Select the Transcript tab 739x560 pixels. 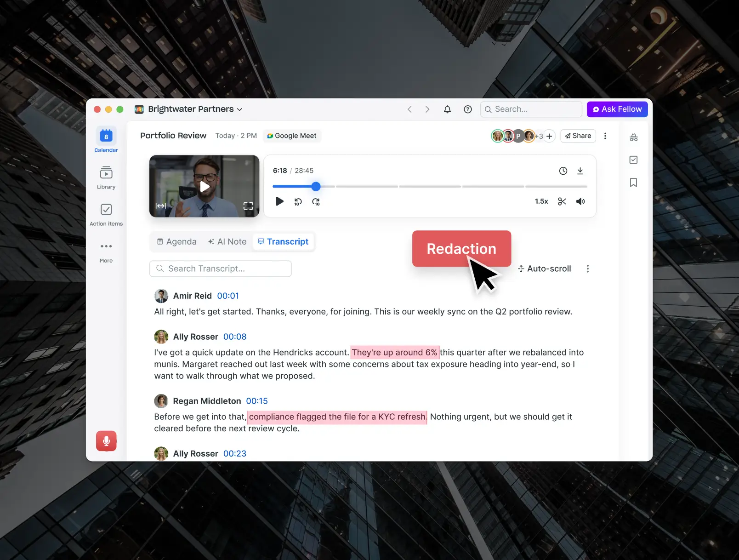point(283,242)
